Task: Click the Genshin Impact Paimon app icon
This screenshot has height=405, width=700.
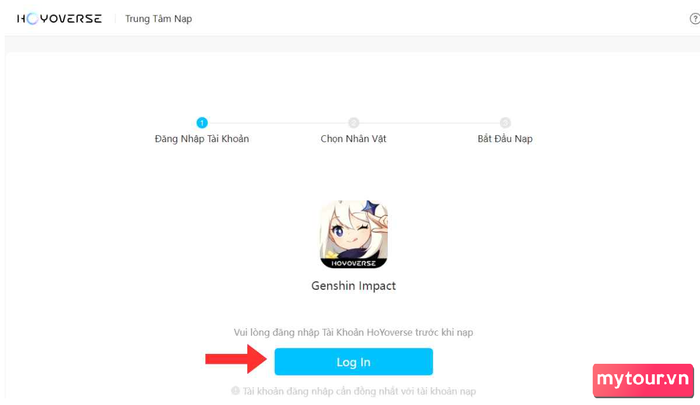Action: coord(354,234)
